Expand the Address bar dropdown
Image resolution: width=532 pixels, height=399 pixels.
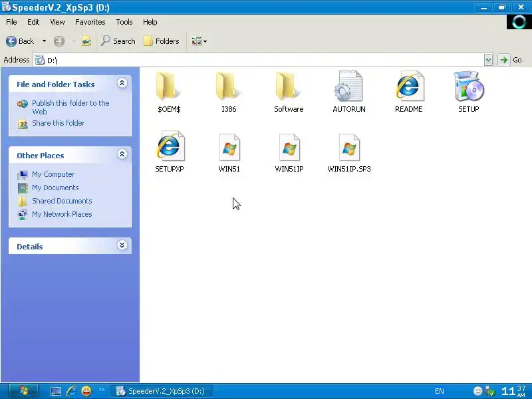488,60
